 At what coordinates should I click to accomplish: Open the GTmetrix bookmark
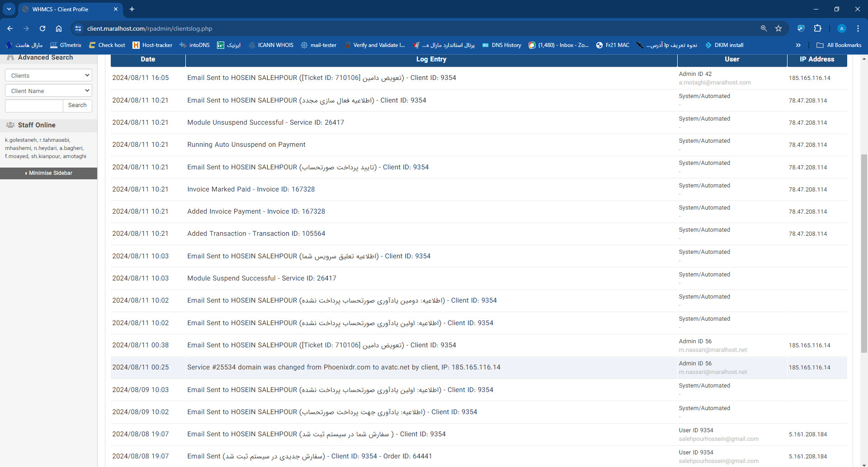[x=66, y=45]
